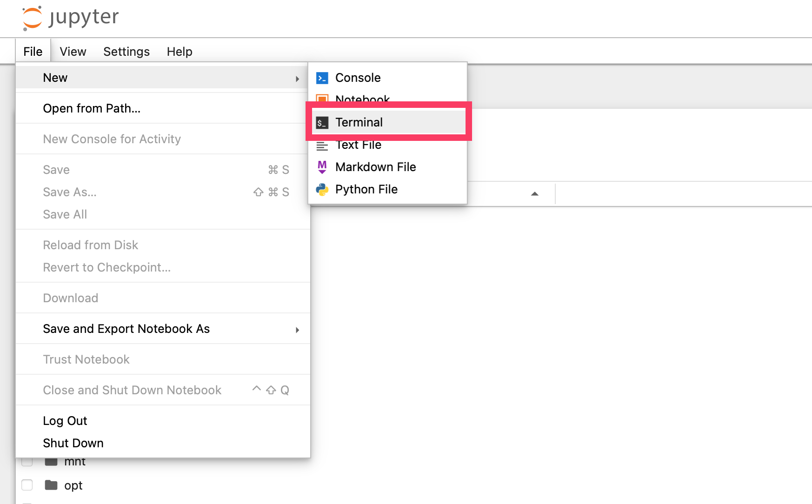
Task: Click Shut Down in File menu
Action: pyautogui.click(x=73, y=443)
